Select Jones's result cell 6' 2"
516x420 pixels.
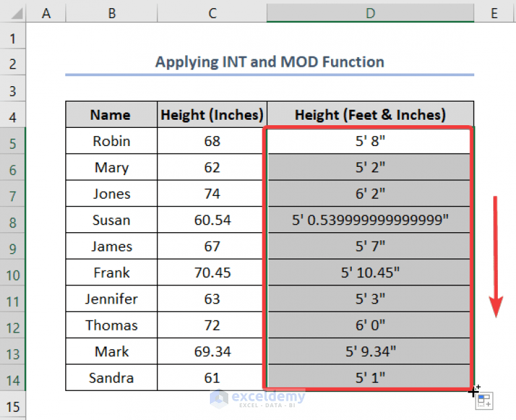371,194
